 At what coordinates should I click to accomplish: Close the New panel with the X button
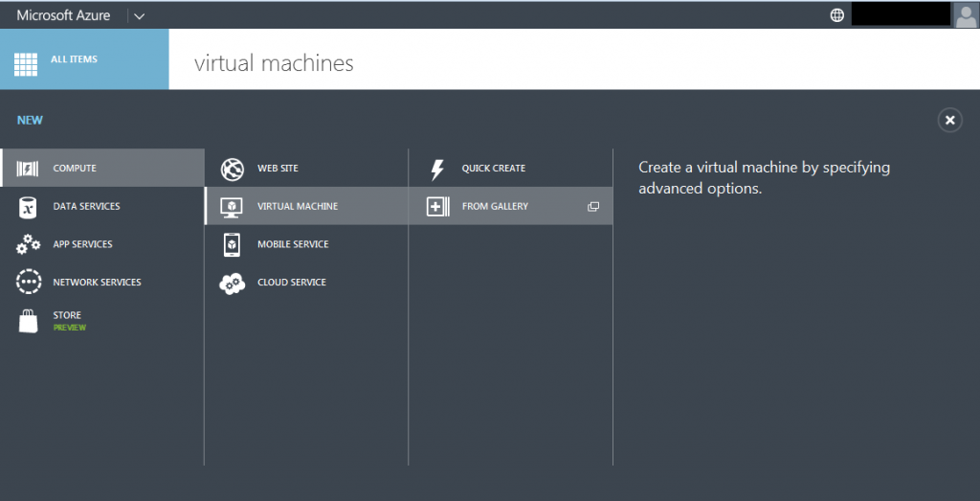[x=950, y=120]
